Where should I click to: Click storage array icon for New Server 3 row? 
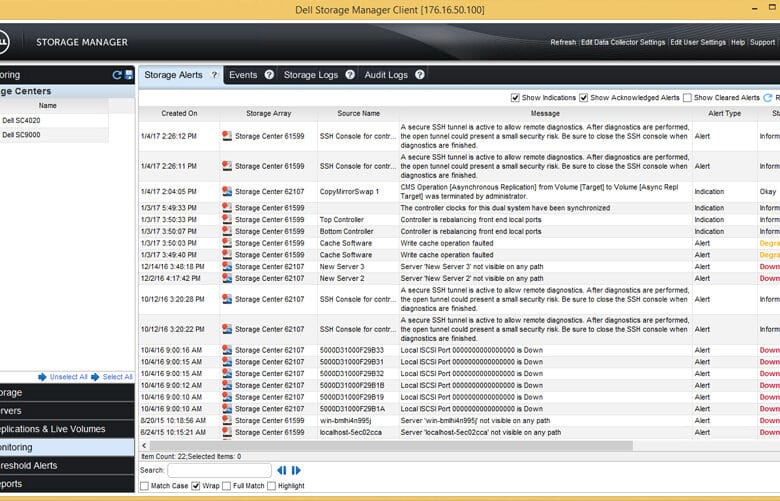227,267
